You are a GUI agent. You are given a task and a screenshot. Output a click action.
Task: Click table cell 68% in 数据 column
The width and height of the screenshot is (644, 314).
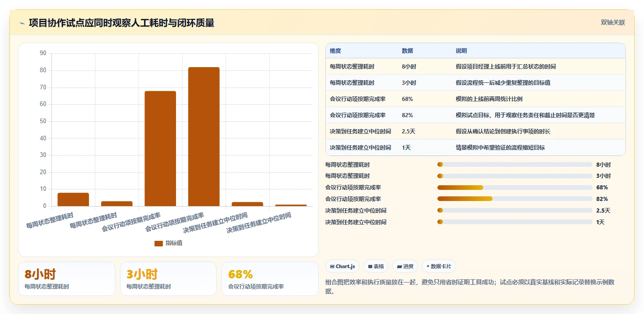[x=408, y=99]
